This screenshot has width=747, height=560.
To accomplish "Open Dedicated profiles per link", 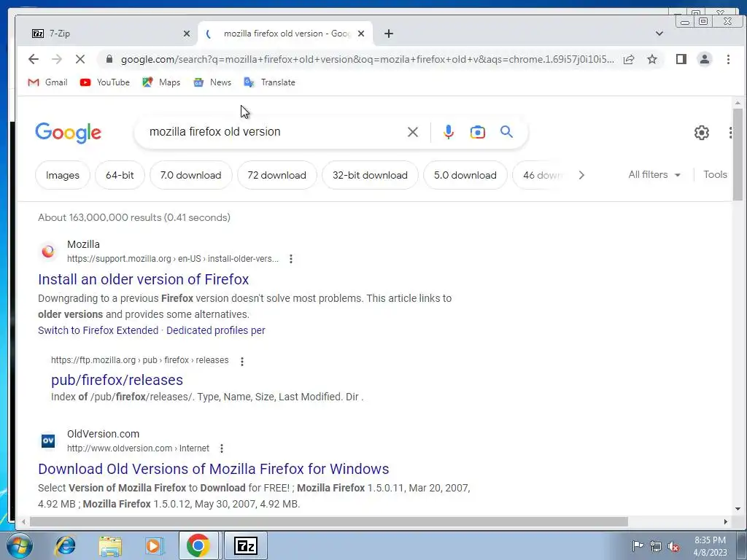I will coord(216,330).
